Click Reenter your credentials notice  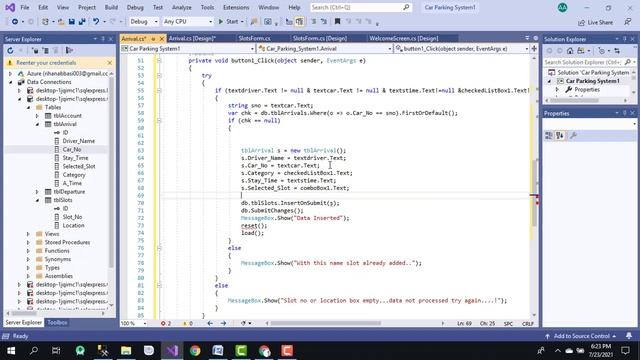[x=46, y=63]
